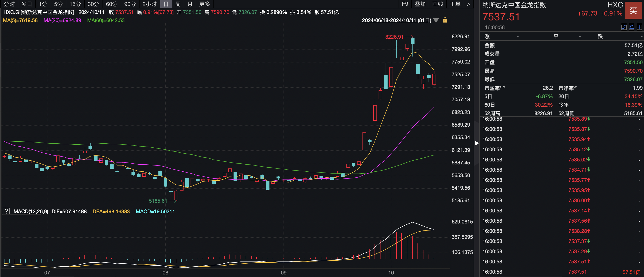Set a price alert with bell icon
The height and width of the screenshot is (277, 644).
click(631, 27)
